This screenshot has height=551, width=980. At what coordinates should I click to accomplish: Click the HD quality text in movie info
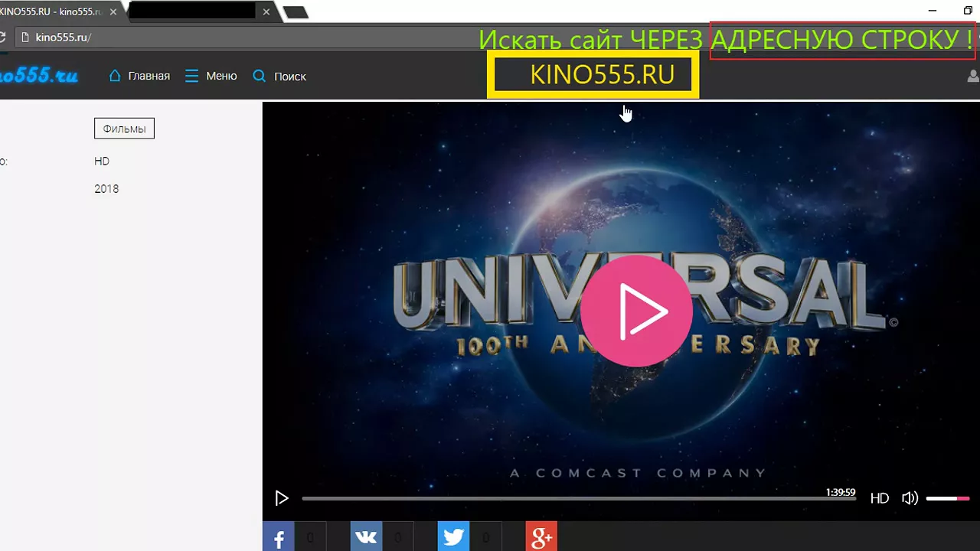point(102,161)
